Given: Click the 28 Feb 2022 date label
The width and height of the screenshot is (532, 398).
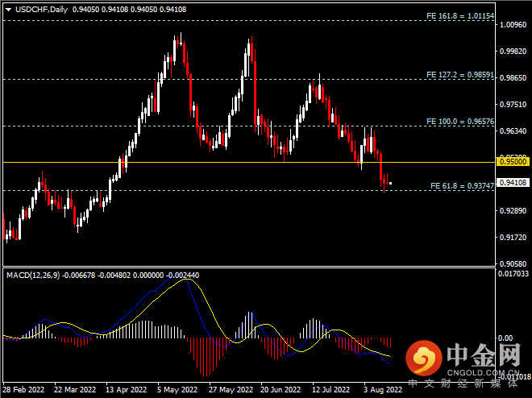Looking at the screenshot, I should [23, 389].
